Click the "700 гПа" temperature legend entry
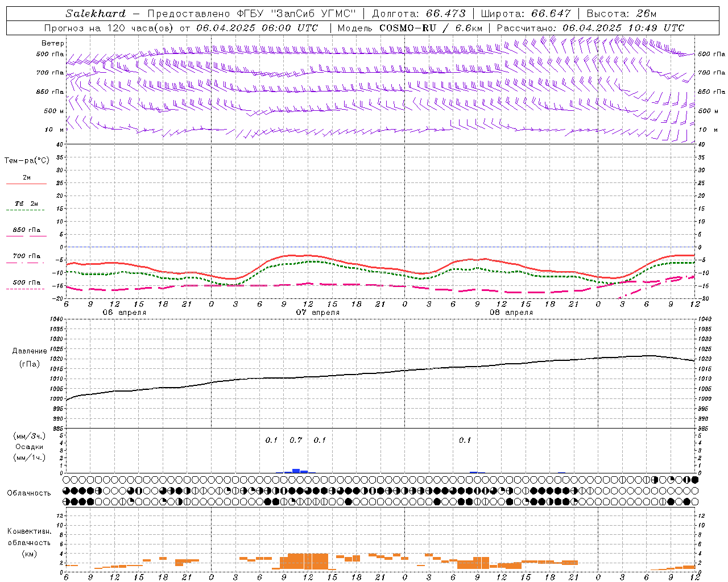The width and height of the screenshot is (728, 582). pos(26,256)
